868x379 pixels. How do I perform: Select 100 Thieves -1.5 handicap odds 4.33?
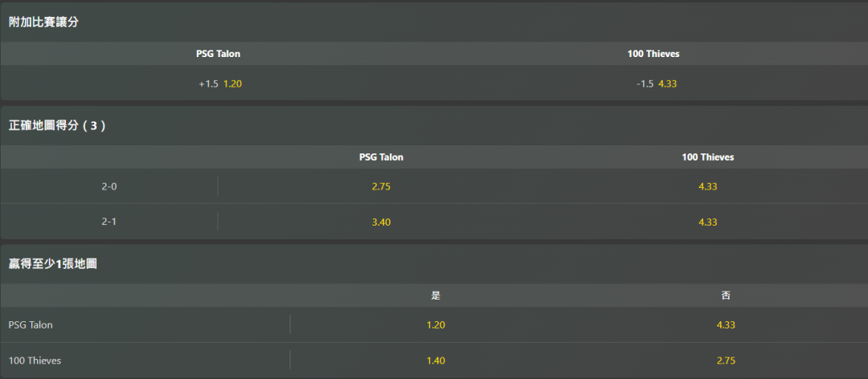click(655, 84)
